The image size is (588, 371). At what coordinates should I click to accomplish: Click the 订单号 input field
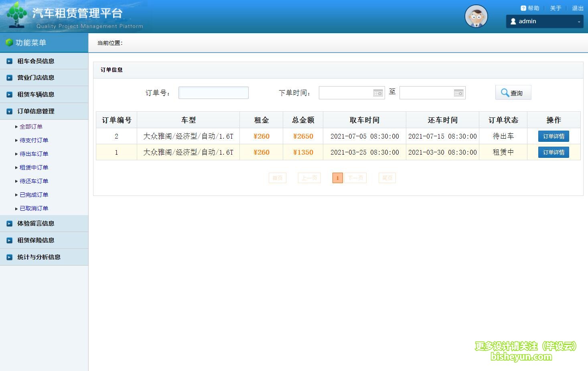tap(213, 93)
